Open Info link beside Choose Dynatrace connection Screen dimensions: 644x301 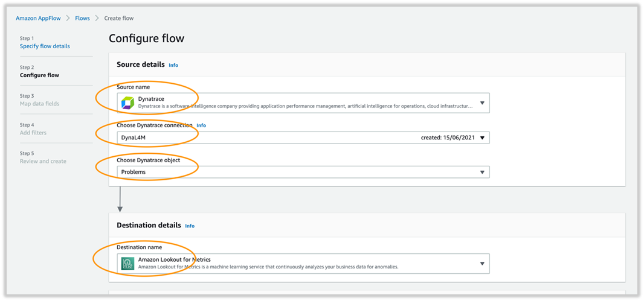tap(201, 125)
